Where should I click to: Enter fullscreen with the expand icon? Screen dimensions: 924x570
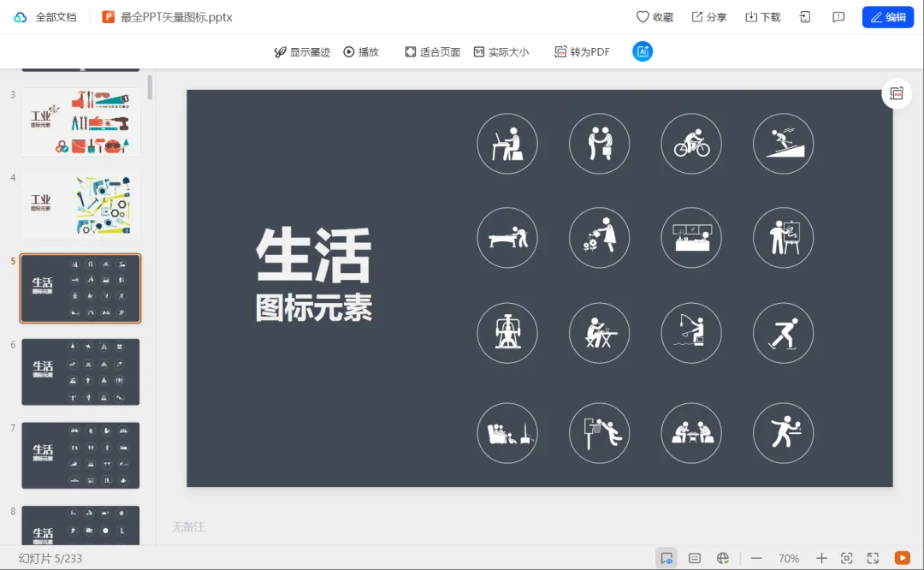pyautogui.click(x=874, y=558)
